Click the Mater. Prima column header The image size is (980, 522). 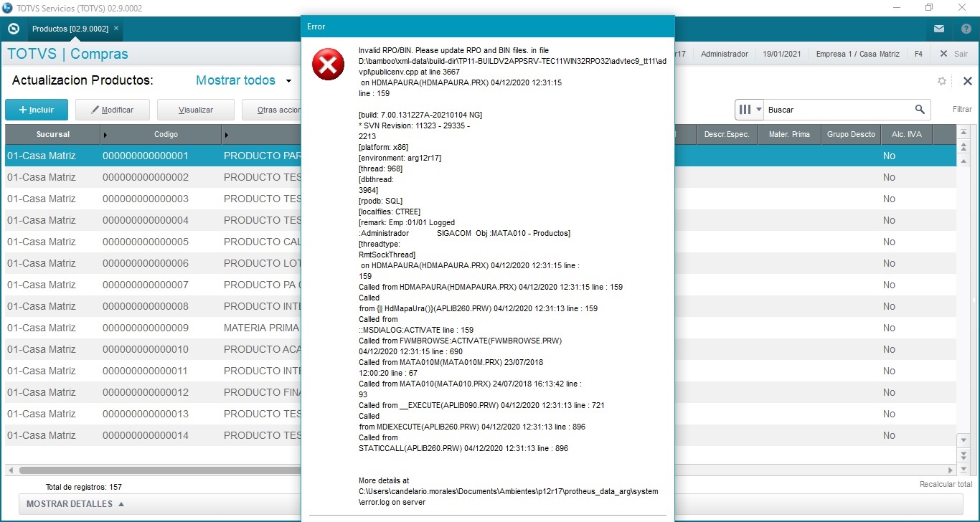[x=789, y=134]
